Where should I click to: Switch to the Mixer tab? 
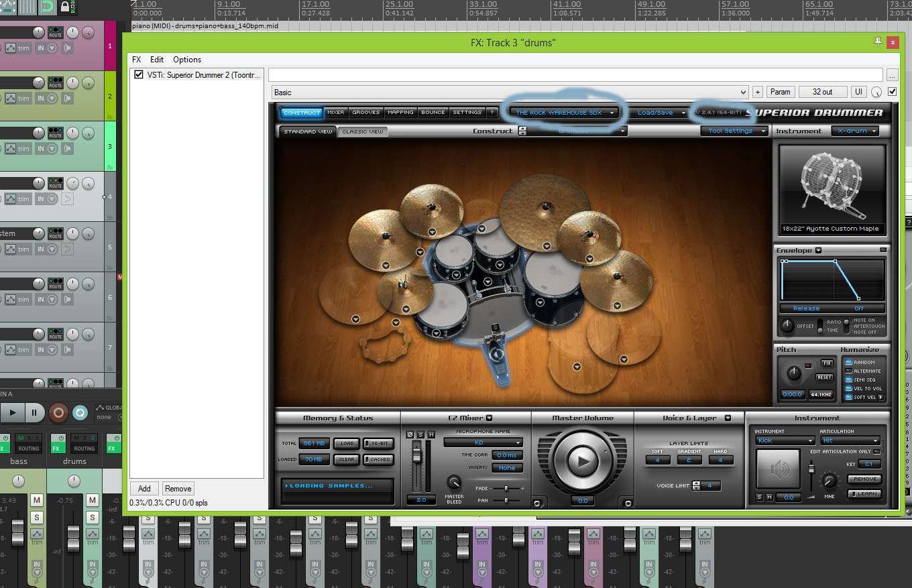(x=336, y=113)
